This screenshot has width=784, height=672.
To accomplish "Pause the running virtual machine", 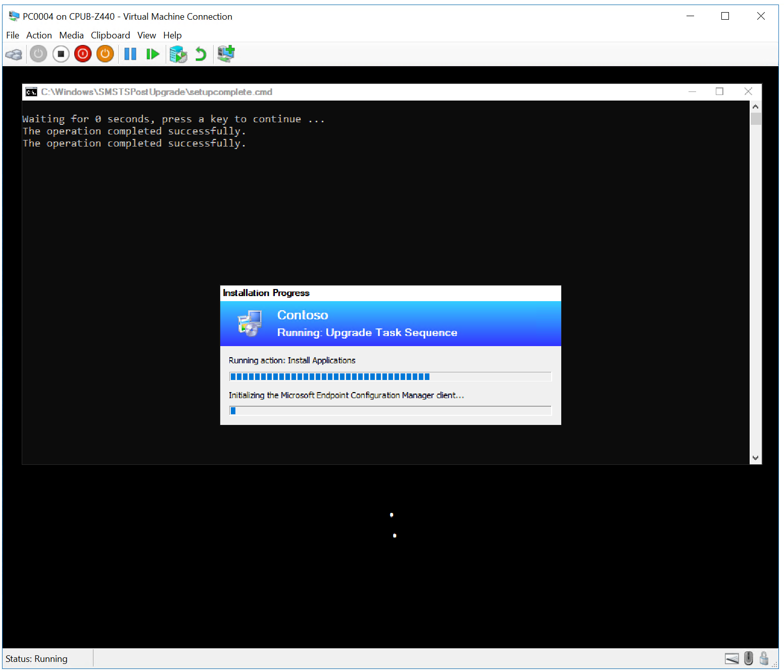I will tap(130, 54).
